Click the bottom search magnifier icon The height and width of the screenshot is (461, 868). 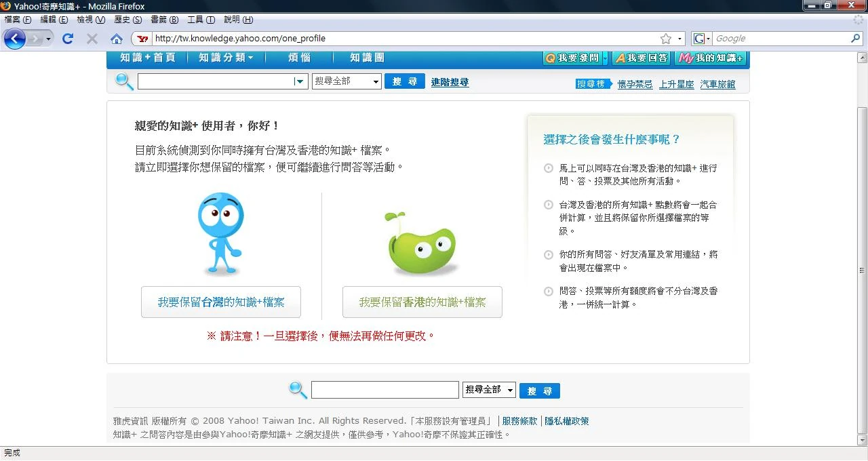[x=298, y=390]
